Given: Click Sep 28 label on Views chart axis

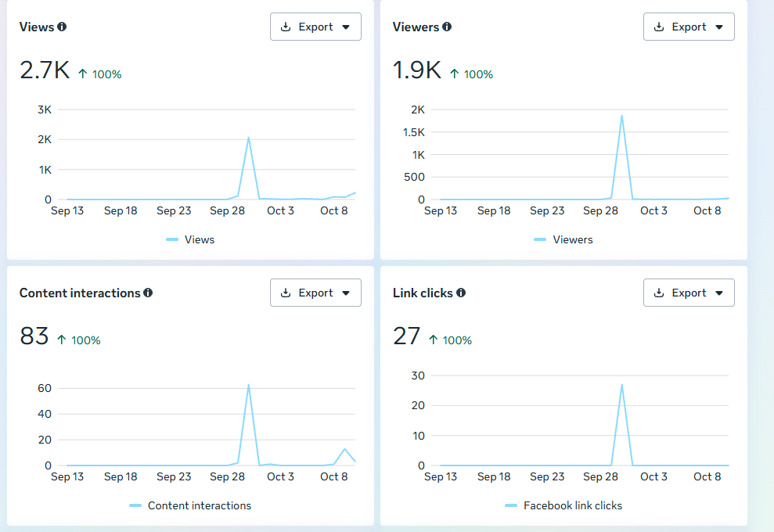Looking at the screenshot, I should pyautogui.click(x=227, y=210).
